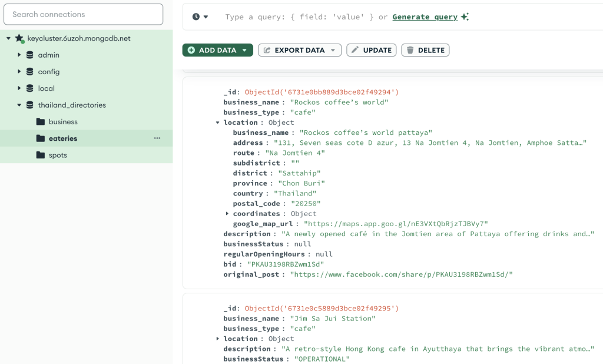Open the business collection
603x364 pixels.
click(x=63, y=121)
